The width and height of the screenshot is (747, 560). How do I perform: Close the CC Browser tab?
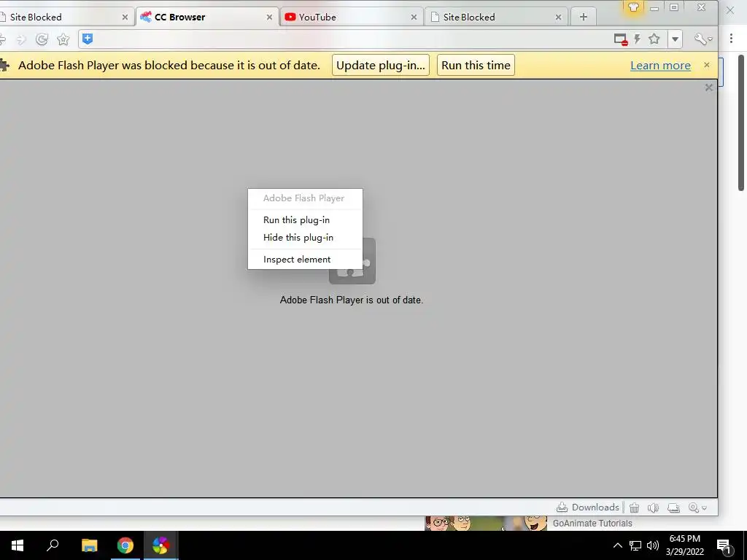click(x=269, y=17)
